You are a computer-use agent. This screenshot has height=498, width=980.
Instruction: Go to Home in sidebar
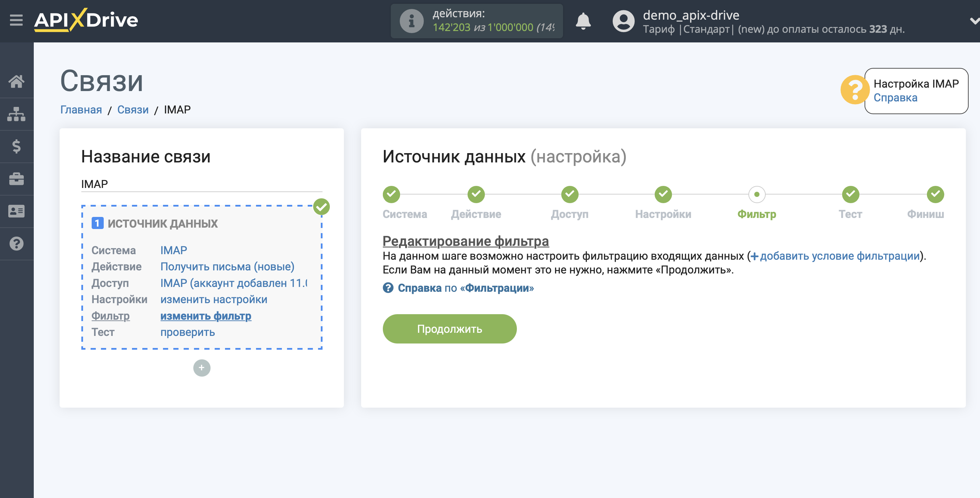[16, 81]
